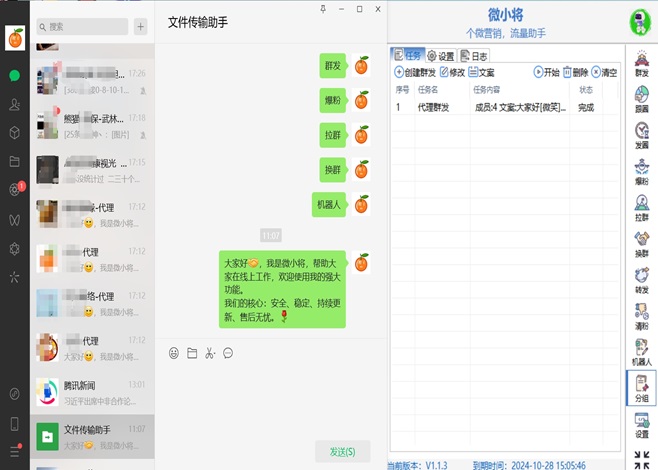Click the 群发 message bubble
This screenshot has height=470, width=658.
tap(333, 65)
